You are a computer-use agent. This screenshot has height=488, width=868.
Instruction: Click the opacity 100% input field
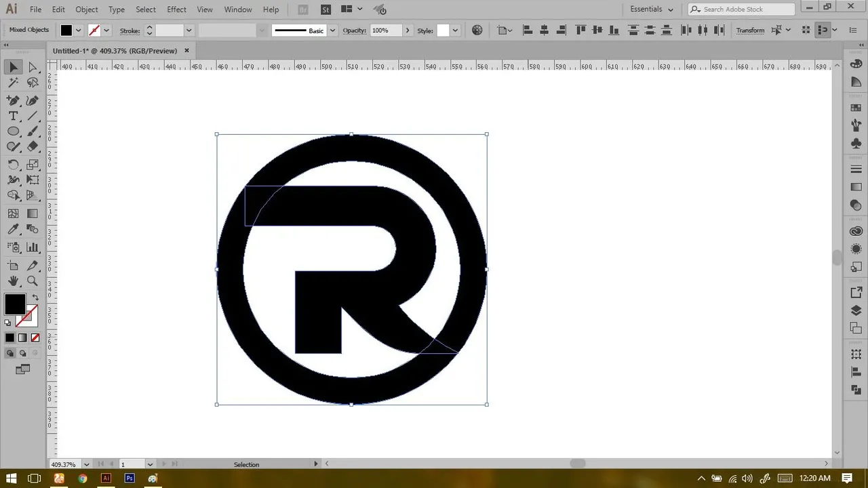[x=386, y=30]
